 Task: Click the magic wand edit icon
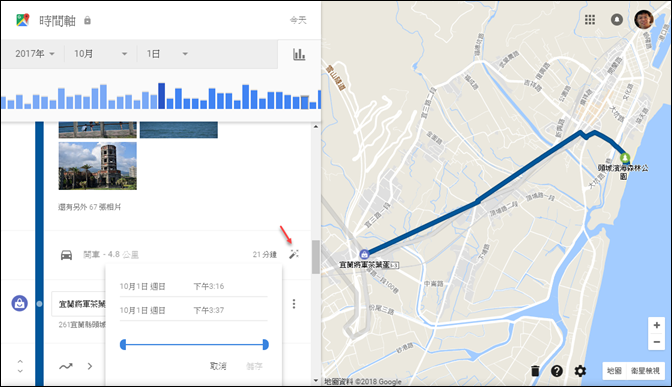click(294, 254)
